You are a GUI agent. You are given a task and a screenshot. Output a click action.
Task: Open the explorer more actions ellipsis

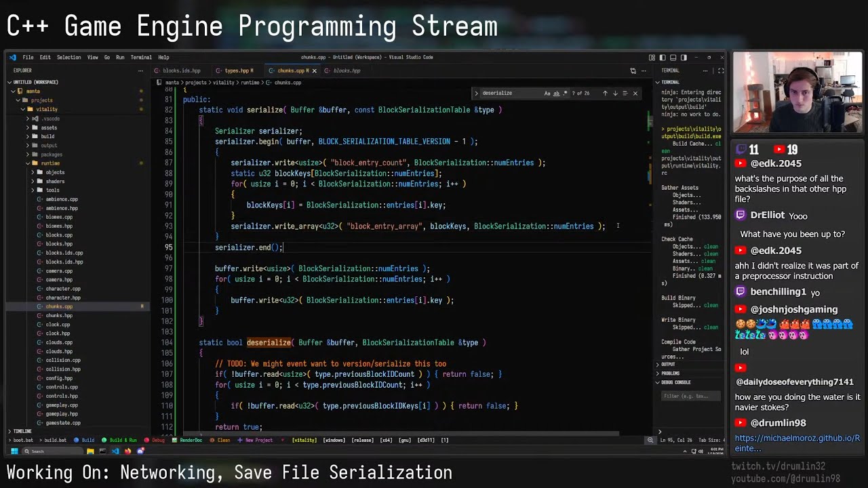click(140, 70)
